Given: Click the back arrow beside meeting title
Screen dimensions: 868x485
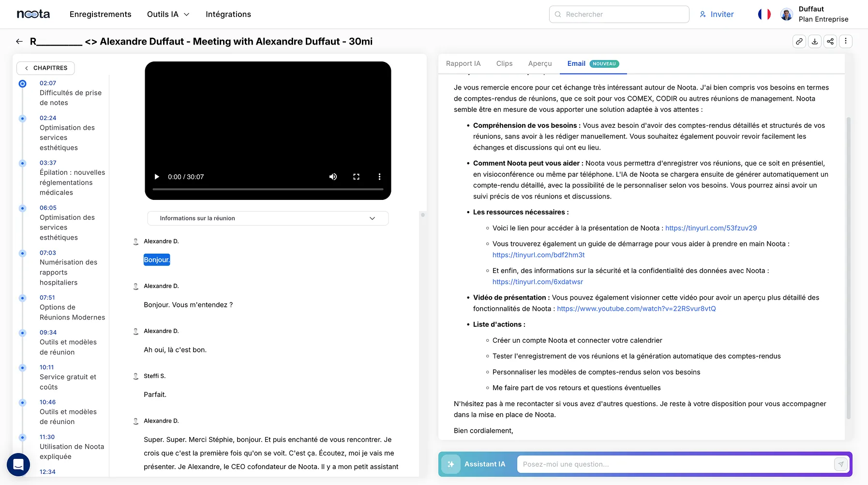Looking at the screenshot, I should click(19, 42).
